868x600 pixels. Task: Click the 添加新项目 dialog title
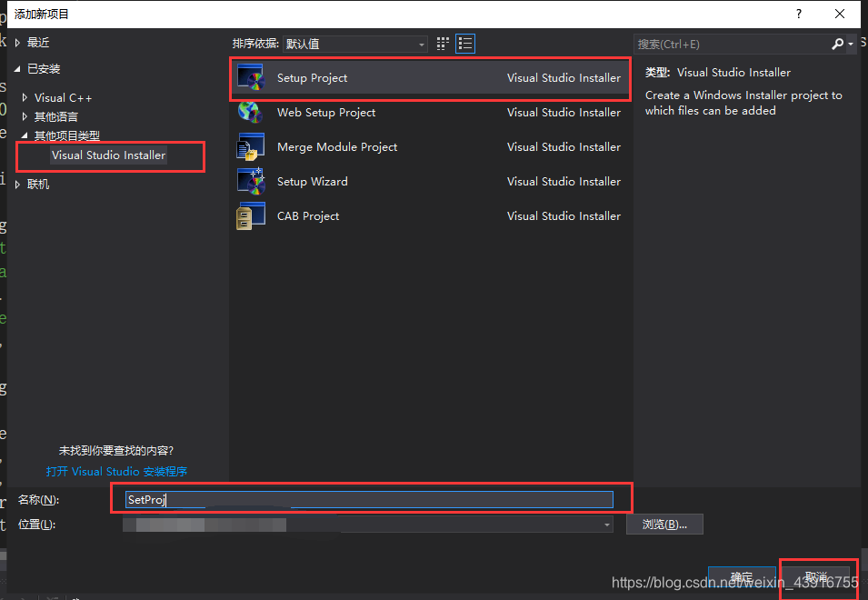pos(42,14)
